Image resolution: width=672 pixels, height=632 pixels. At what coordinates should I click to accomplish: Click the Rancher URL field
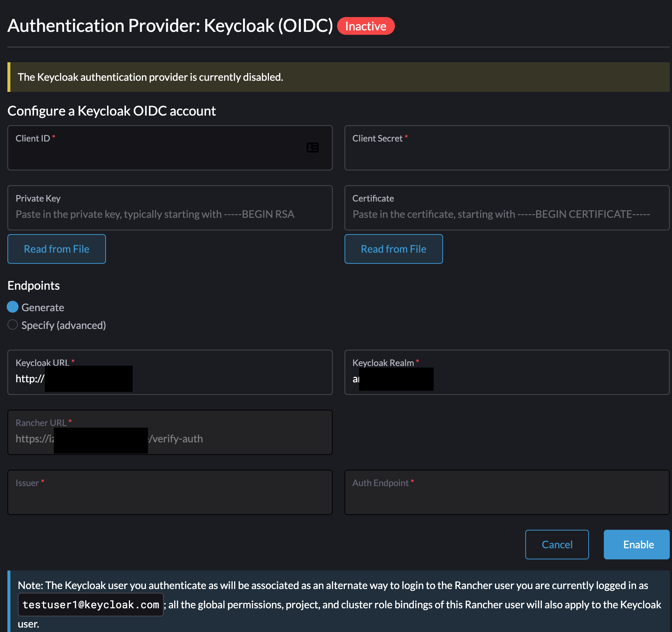click(170, 432)
